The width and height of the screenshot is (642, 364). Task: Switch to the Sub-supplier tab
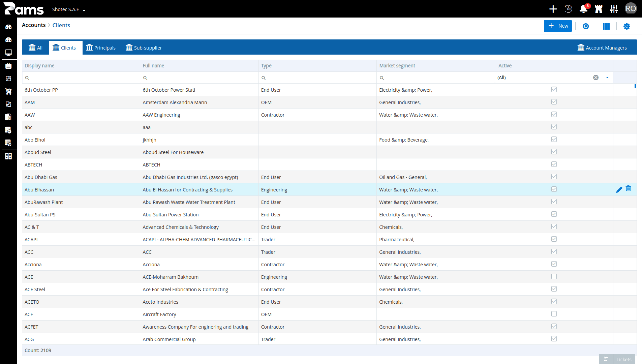[x=144, y=48]
